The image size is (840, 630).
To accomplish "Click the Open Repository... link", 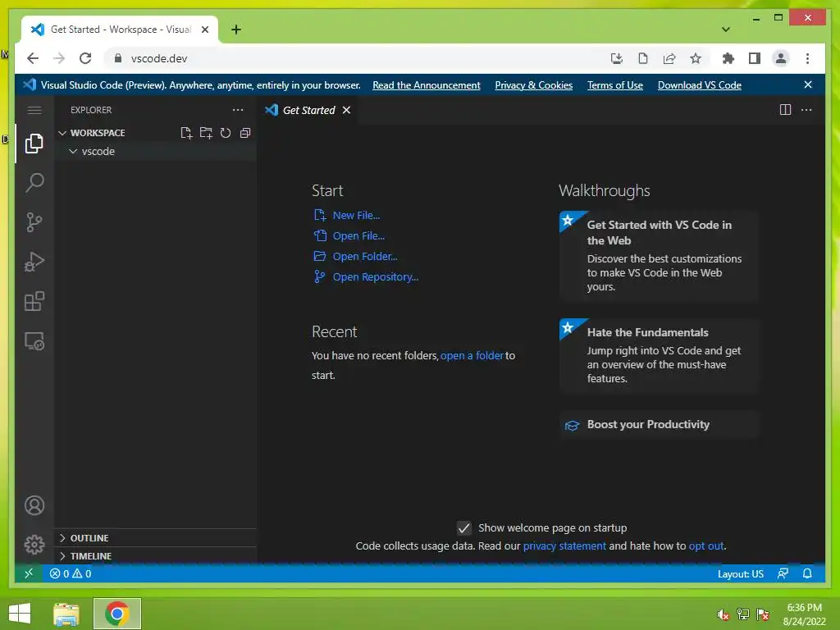I will pos(376,277).
